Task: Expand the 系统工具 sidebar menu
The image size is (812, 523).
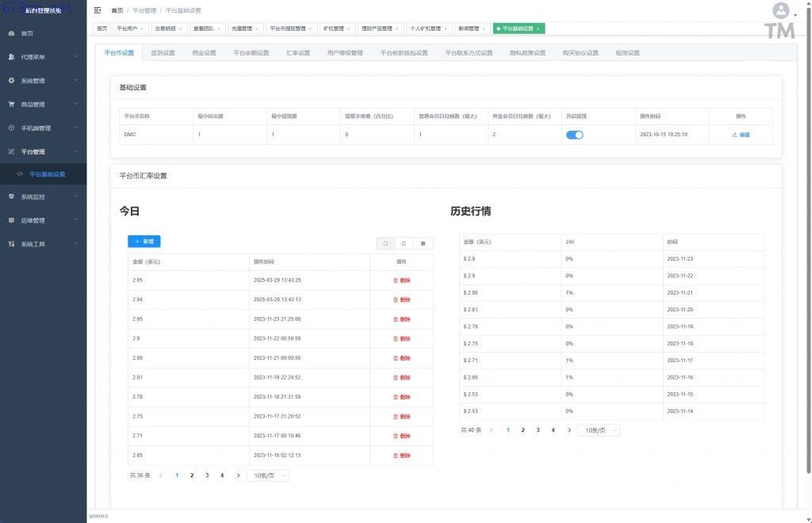Action: pyautogui.click(x=43, y=244)
